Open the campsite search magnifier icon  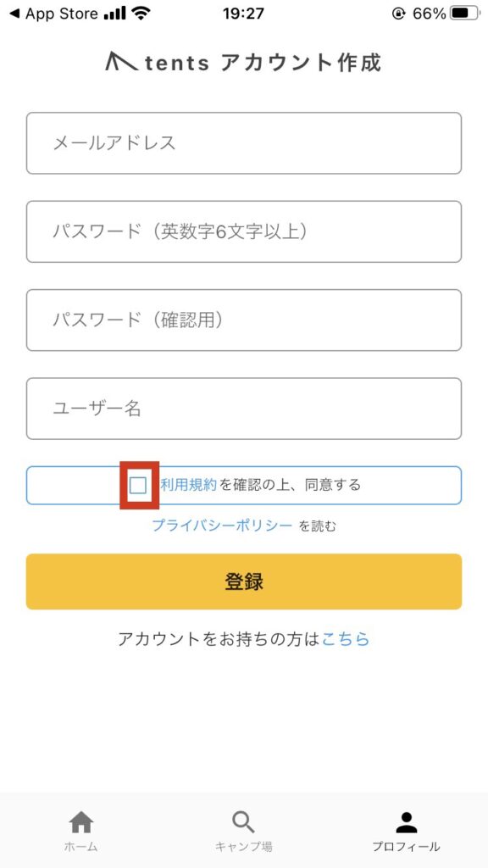click(243, 822)
